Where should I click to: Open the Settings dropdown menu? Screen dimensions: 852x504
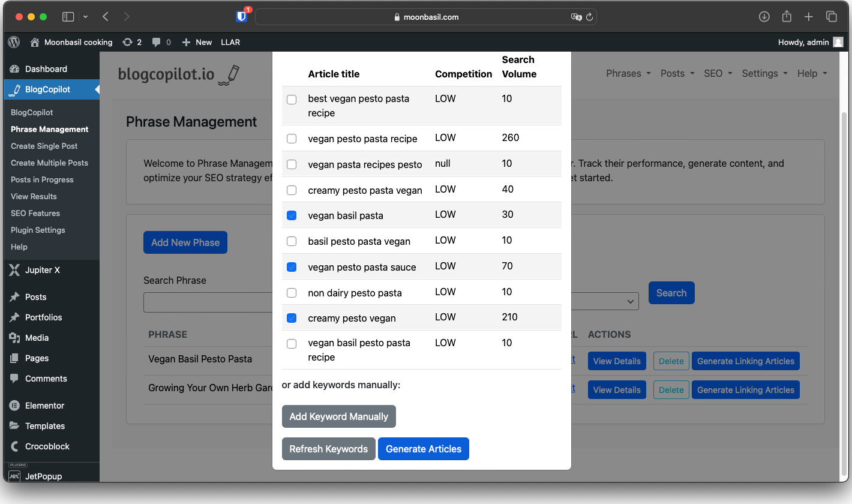765,73
